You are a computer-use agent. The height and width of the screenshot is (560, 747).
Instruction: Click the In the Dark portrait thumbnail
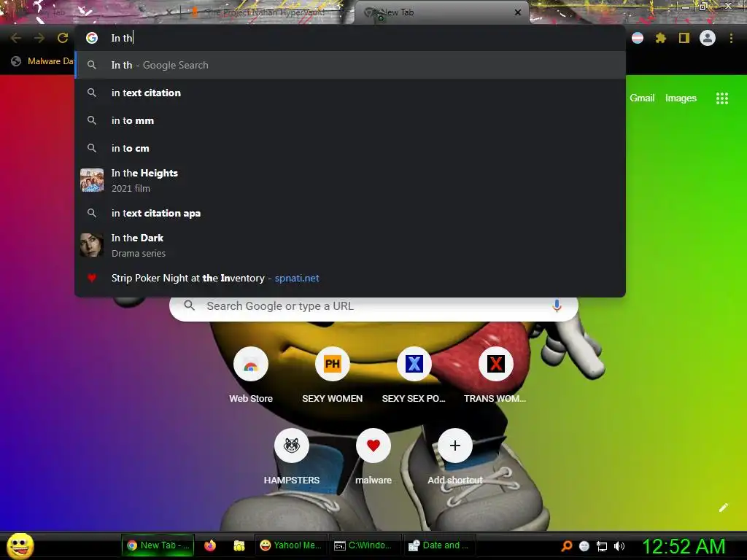tap(92, 245)
